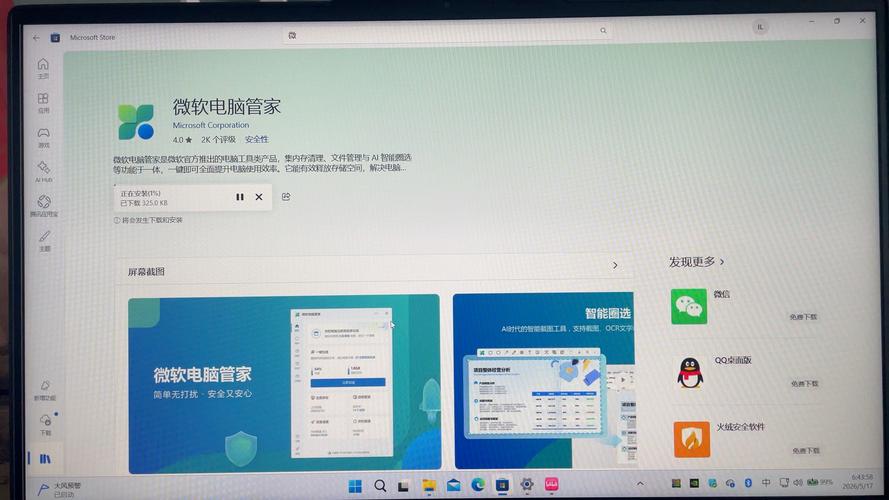Open the Home page in sidebar
The image size is (889, 500).
43,68
